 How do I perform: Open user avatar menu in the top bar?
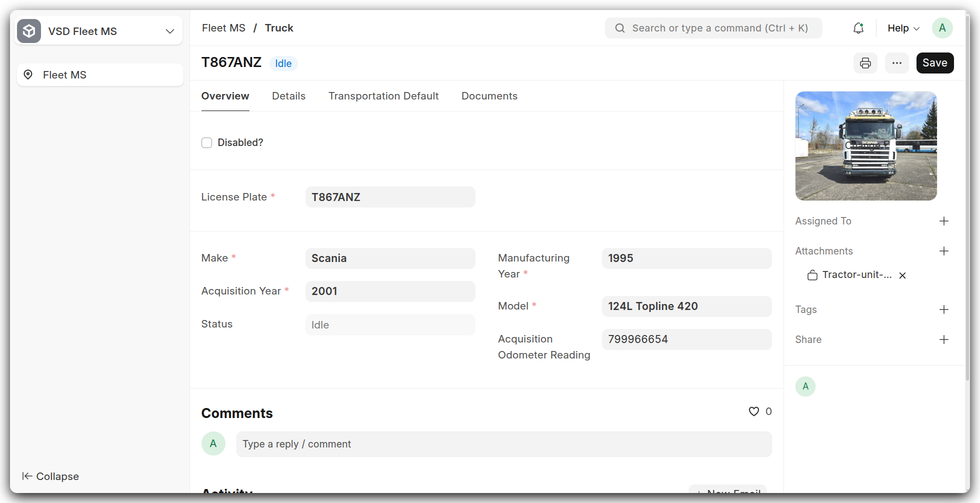coord(942,28)
